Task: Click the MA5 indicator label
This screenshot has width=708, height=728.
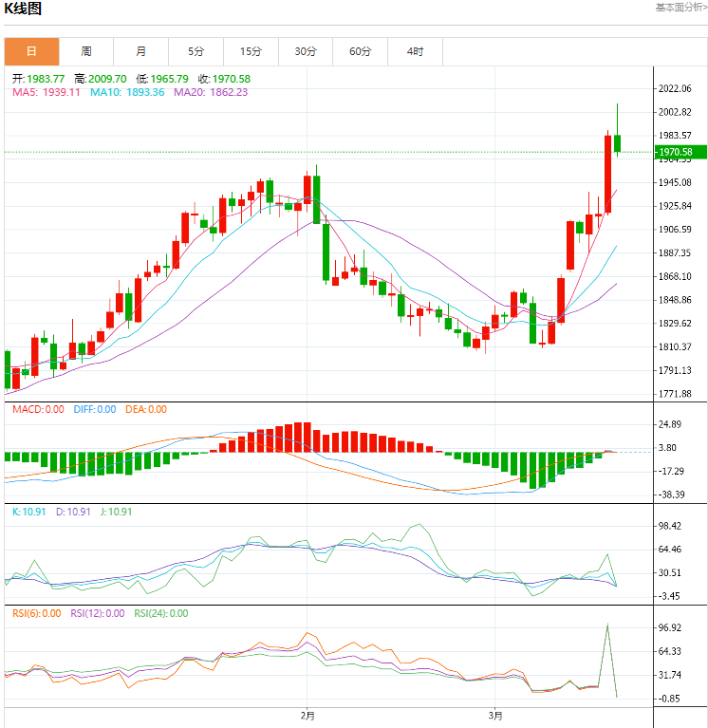Action: [47, 92]
